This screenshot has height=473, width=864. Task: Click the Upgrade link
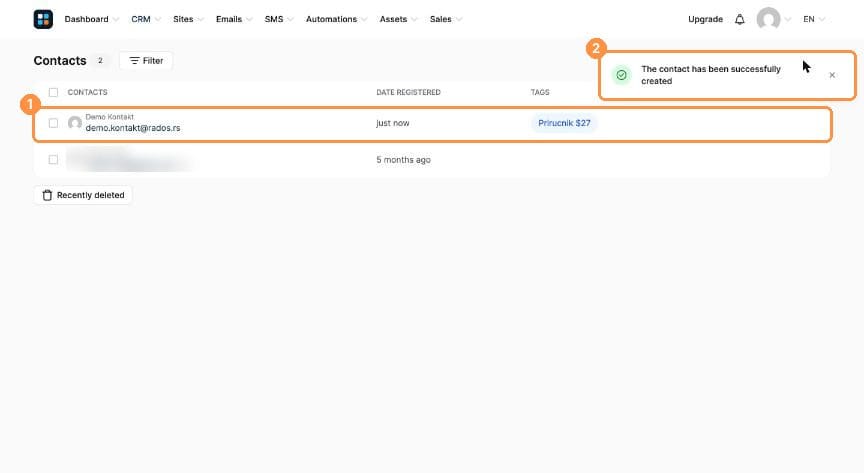click(705, 19)
